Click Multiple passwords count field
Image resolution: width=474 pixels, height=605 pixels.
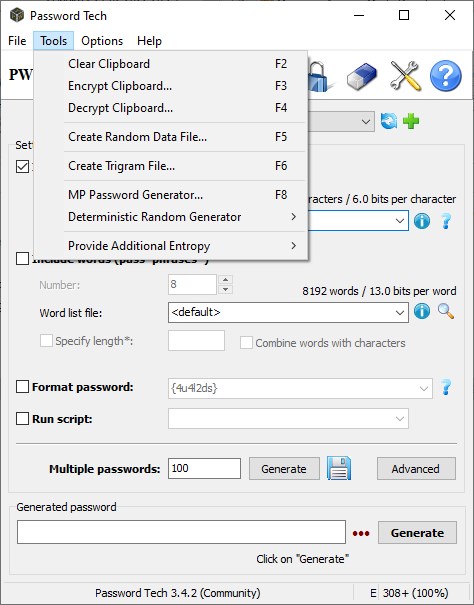click(x=204, y=468)
